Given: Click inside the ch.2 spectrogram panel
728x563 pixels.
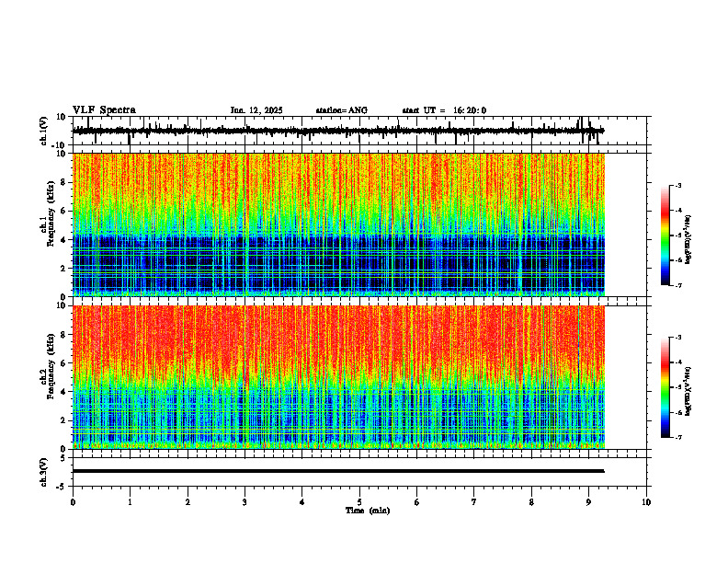Looking at the screenshot, I should 338,377.
